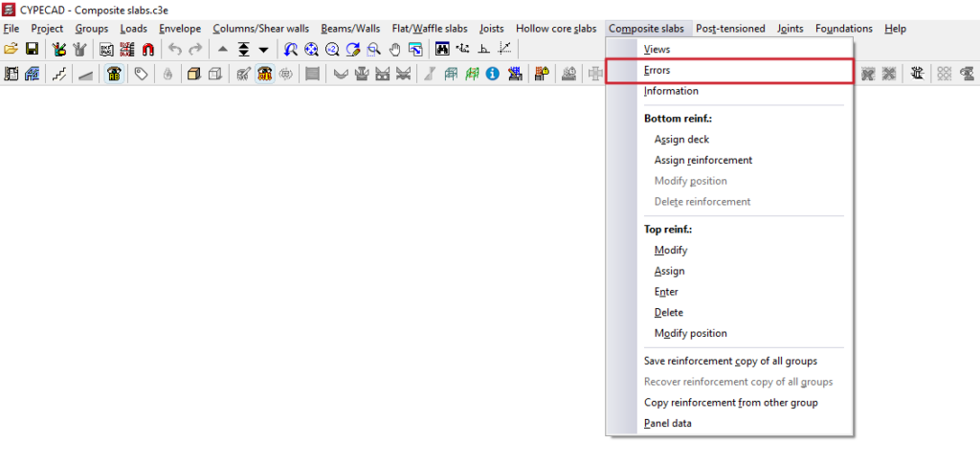Select Assign under Top reinf.

coord(729,271)
